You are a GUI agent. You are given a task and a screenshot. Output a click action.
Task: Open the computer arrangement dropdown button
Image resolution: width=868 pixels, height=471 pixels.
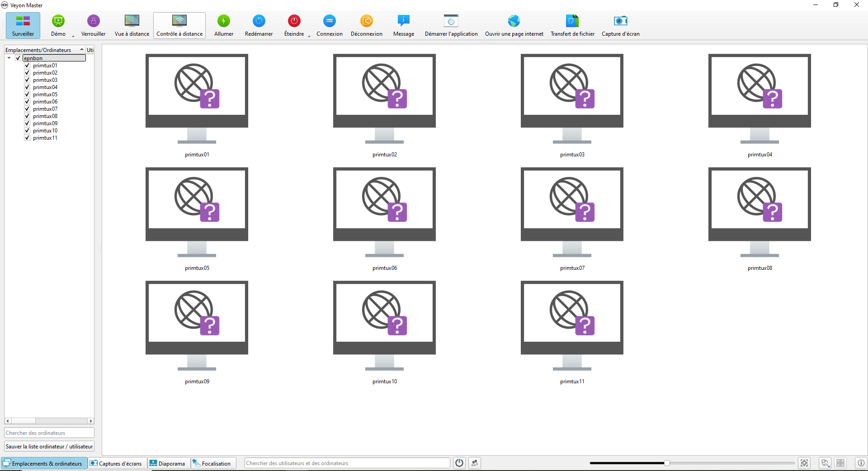(825, 463)
